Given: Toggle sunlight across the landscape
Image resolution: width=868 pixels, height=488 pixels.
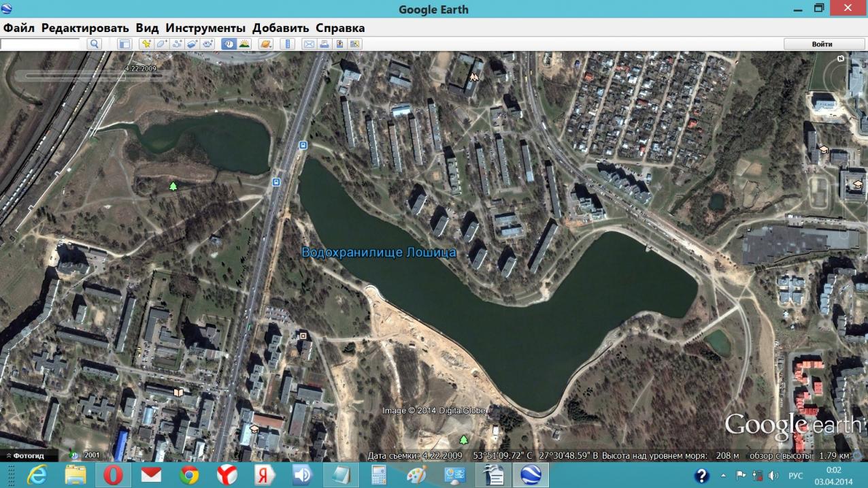Looking at the screenshot, I should pos(244,44).
